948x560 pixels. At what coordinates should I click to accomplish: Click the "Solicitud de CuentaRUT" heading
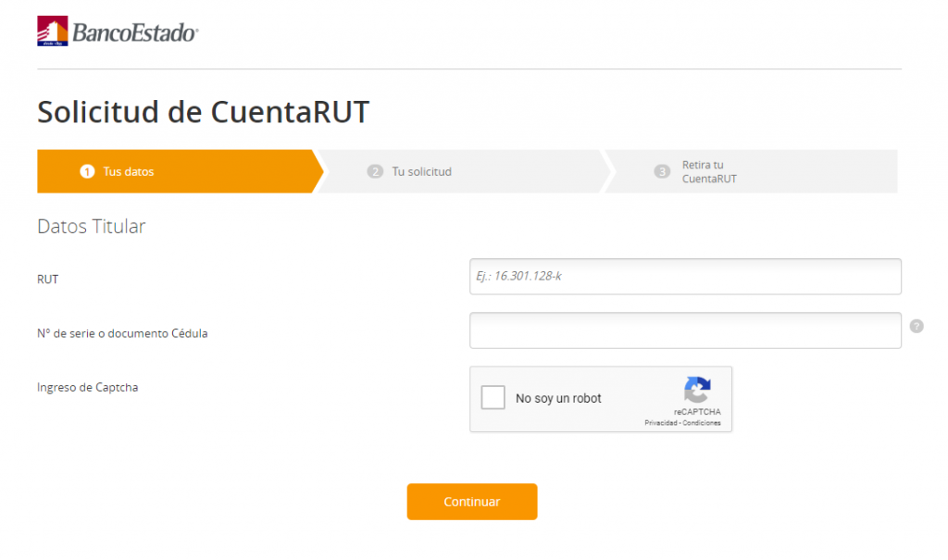(203, 112)
